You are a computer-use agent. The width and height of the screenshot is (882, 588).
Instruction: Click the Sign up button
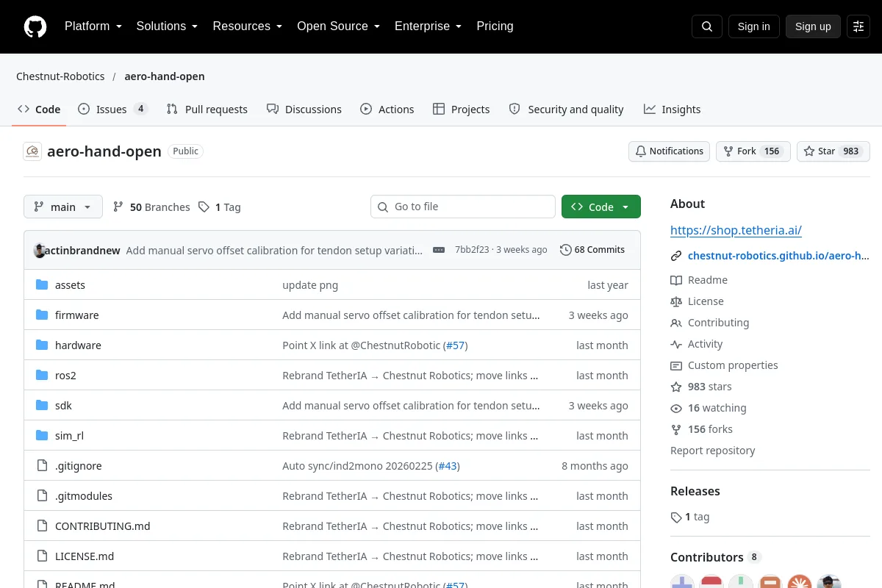tap(813, 26)
